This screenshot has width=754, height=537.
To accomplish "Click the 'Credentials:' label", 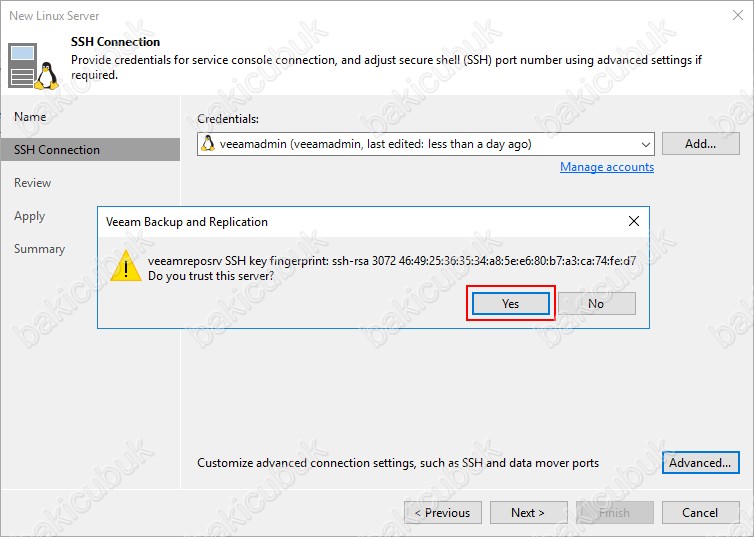I will [x=228, y=119].
